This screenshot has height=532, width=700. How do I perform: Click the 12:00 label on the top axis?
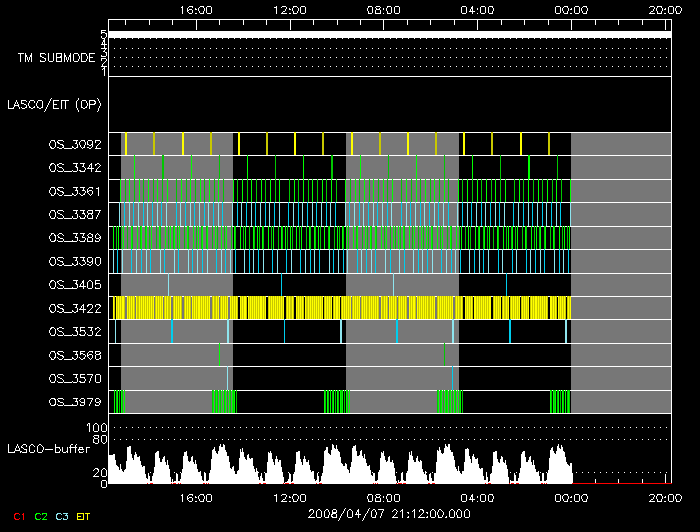[289, 9]
